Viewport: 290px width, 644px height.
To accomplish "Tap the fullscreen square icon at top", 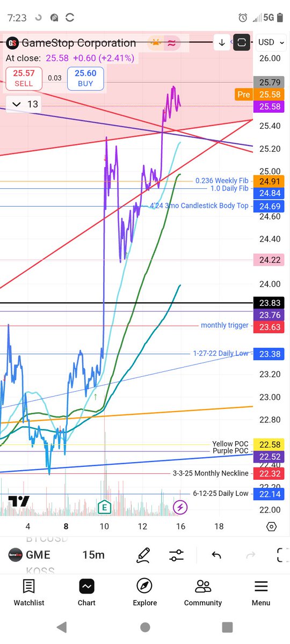I will (x=242, y=42).
